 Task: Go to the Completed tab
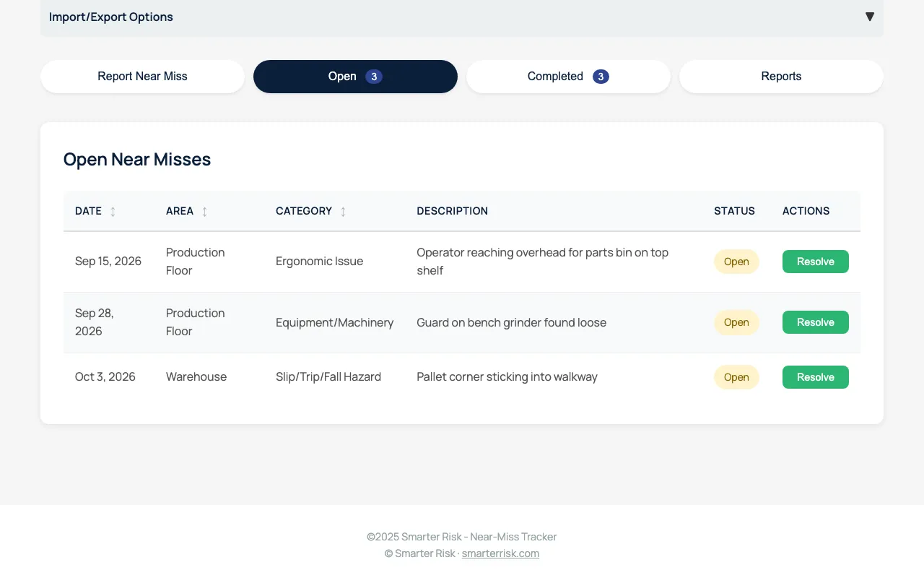click(568, 77)
